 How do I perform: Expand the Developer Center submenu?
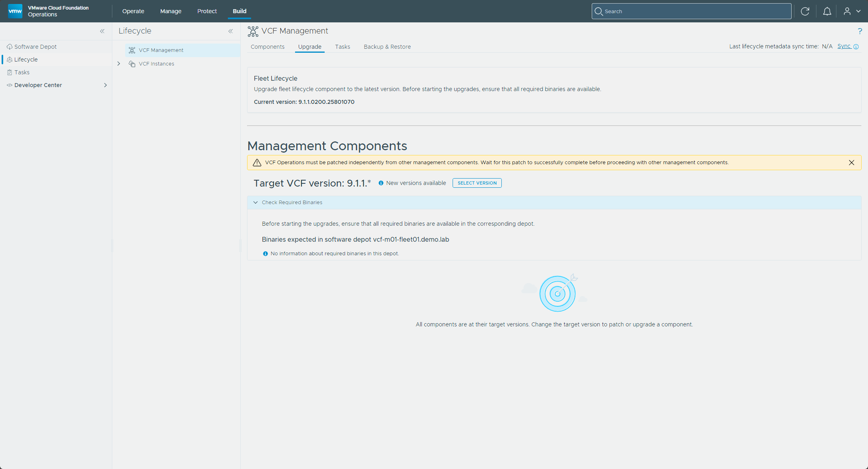point(106,85)
